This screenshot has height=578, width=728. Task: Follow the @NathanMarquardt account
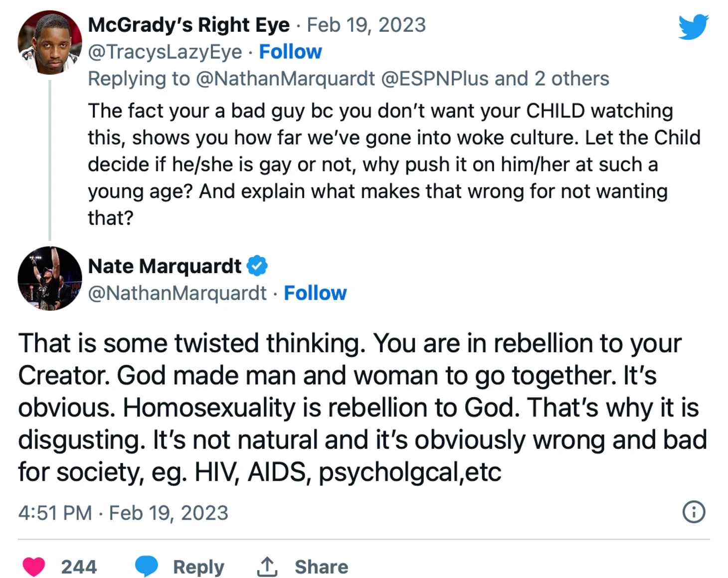[315, 293]
